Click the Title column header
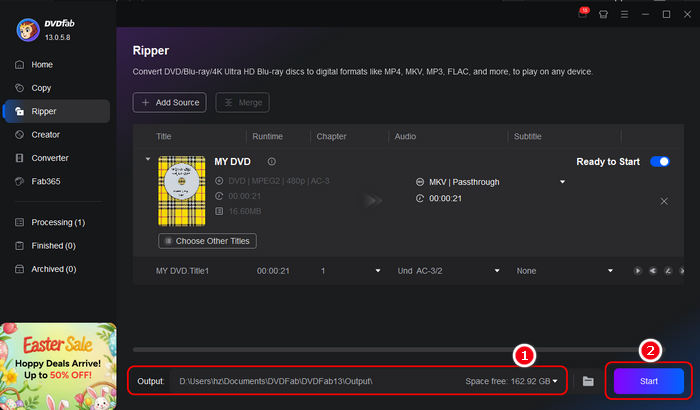Screen dimensions: 700x410 pos(164,136)
